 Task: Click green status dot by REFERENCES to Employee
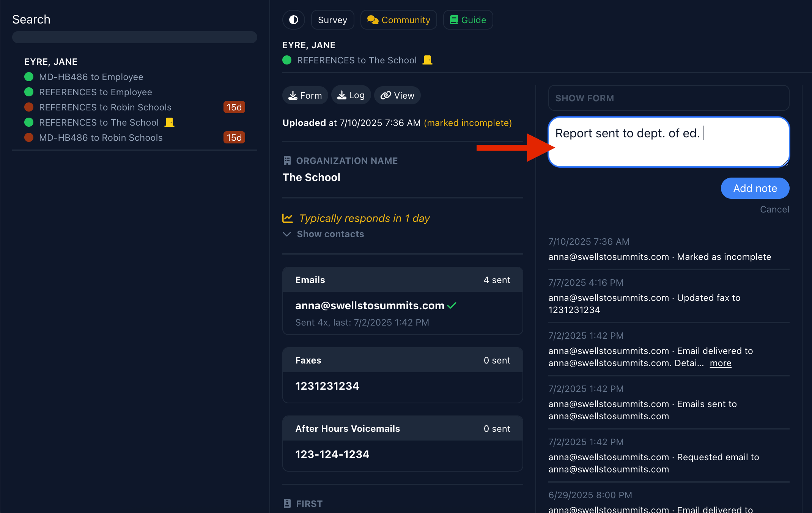(x=29, y=92)
